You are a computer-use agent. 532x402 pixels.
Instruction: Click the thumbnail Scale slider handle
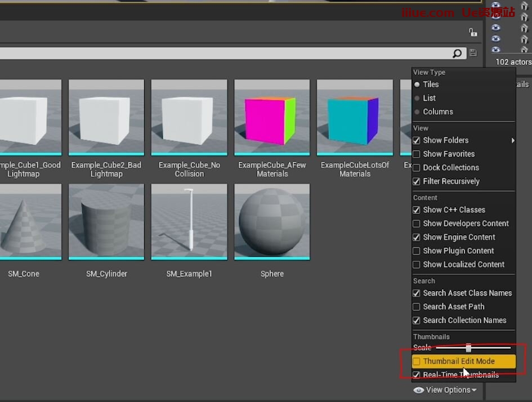pos(468,348)
